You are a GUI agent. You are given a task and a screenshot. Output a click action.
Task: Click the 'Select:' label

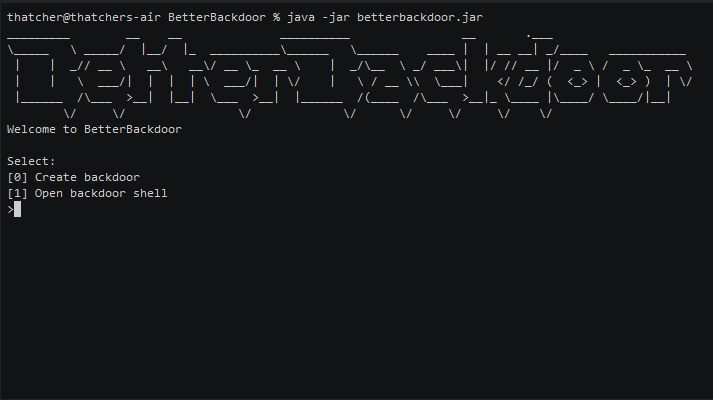coord(31,161)
